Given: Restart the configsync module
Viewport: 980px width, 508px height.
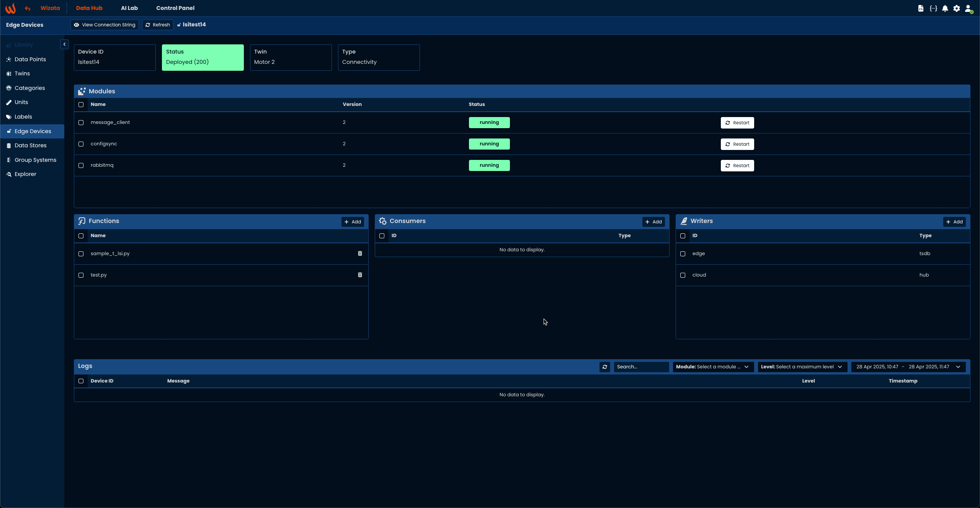Looking at the screenshot, I should coord(737,144).
